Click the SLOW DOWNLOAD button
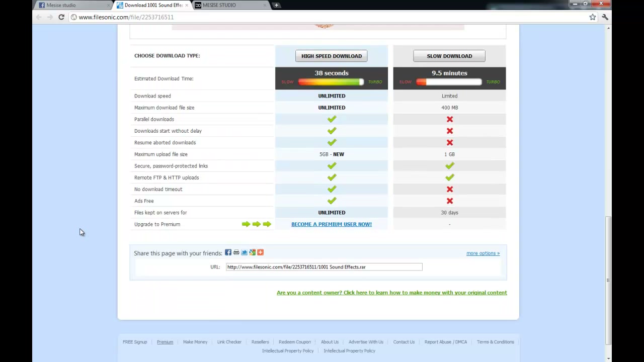This screenshot has height=362, width=644. click(449, 56)
